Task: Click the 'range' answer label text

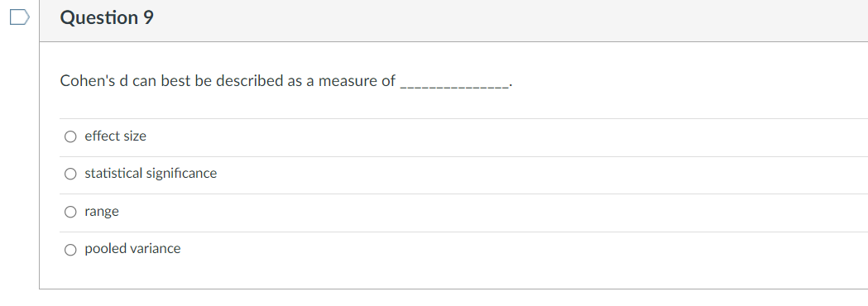Action: [102, 212]
